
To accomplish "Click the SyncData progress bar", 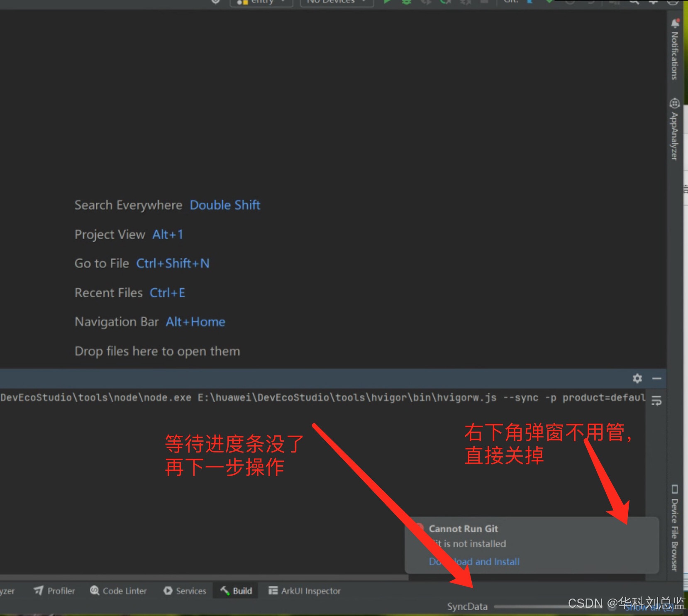I will click(x=531, y=606).
